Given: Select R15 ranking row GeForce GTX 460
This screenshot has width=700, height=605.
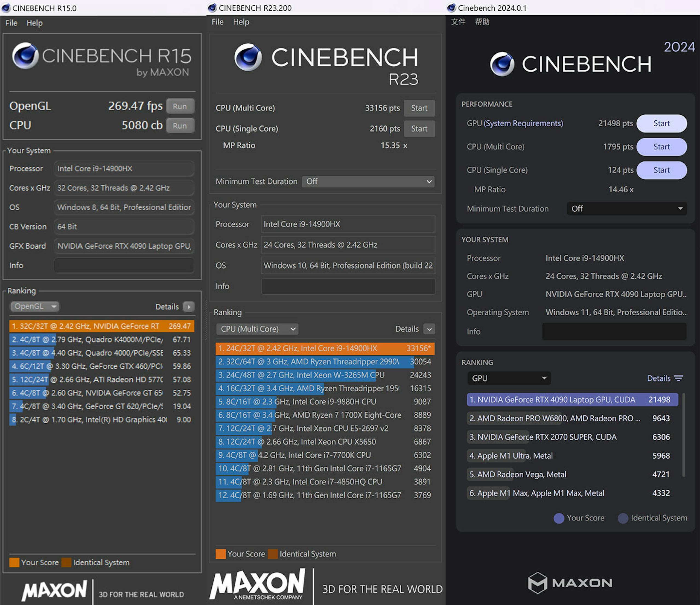Looking at the screenshot, I should pos(102,367).
